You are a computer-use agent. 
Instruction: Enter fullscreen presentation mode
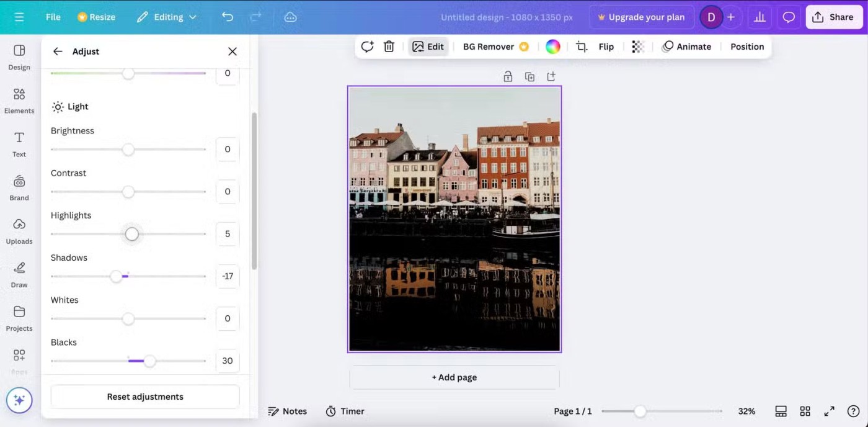[829, 411]
